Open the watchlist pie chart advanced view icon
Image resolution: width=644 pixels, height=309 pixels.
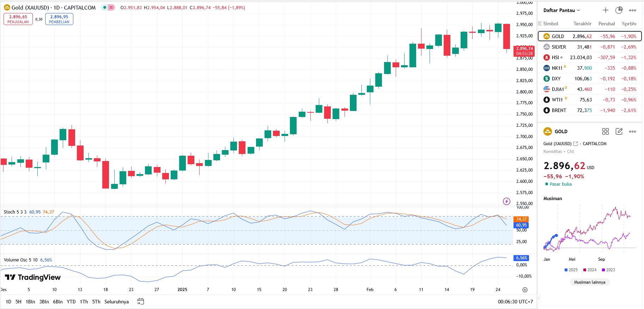619,10
